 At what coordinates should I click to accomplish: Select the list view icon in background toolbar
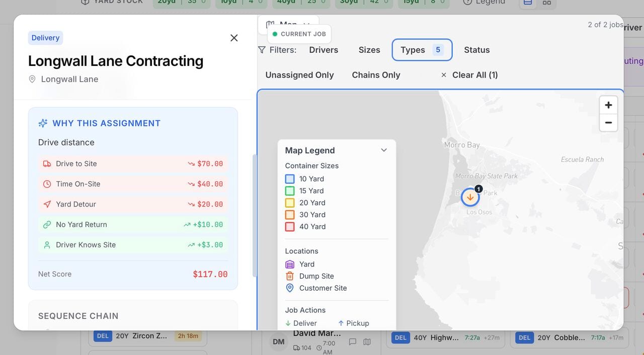[x=527, y=3]
